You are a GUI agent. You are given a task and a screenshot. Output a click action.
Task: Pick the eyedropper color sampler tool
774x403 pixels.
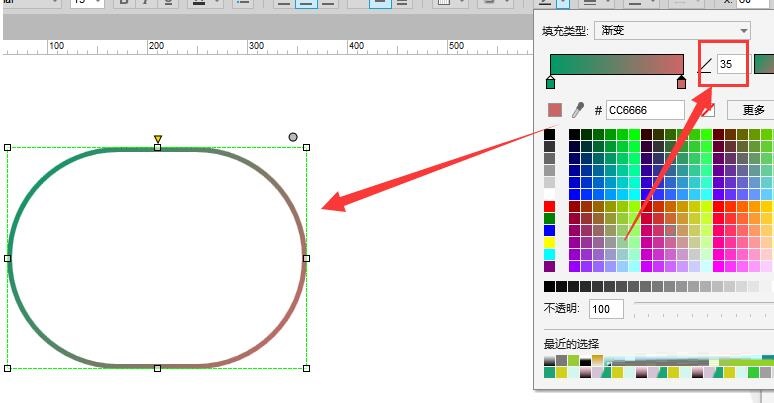[577, 110]
